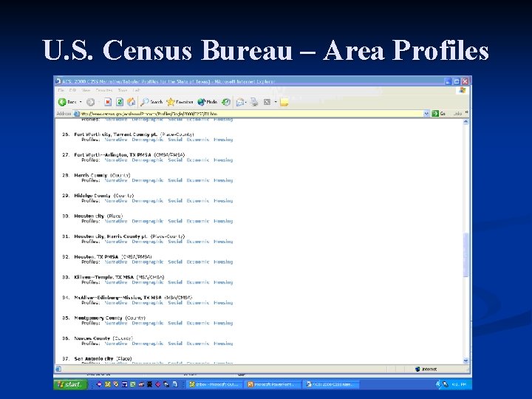This screenshot has height=399, width=532.
Task: Click the Edit toolbar icon beside the printer
Action: tap(267, 102)
